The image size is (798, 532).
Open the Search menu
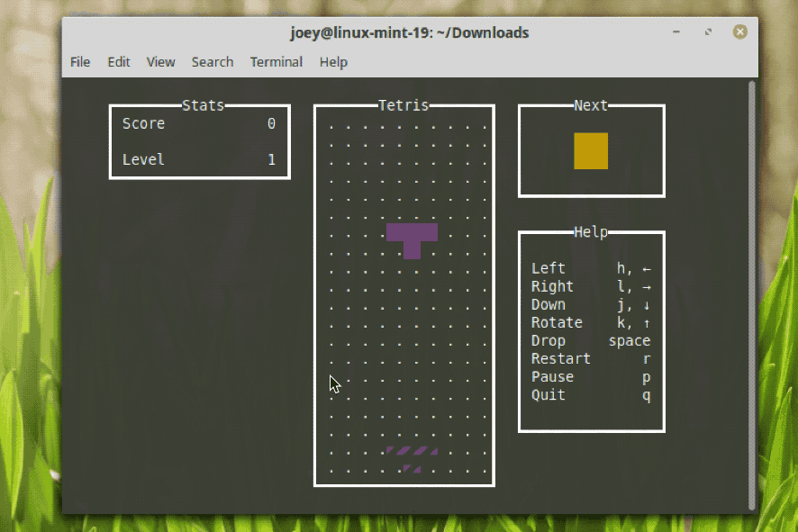(213, 62)
